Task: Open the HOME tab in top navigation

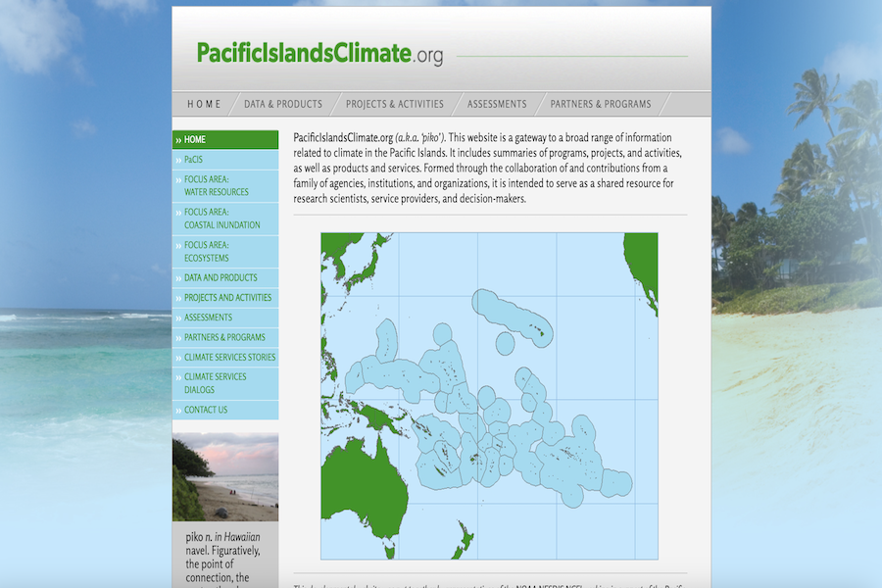Action: [x=204, y=104]
